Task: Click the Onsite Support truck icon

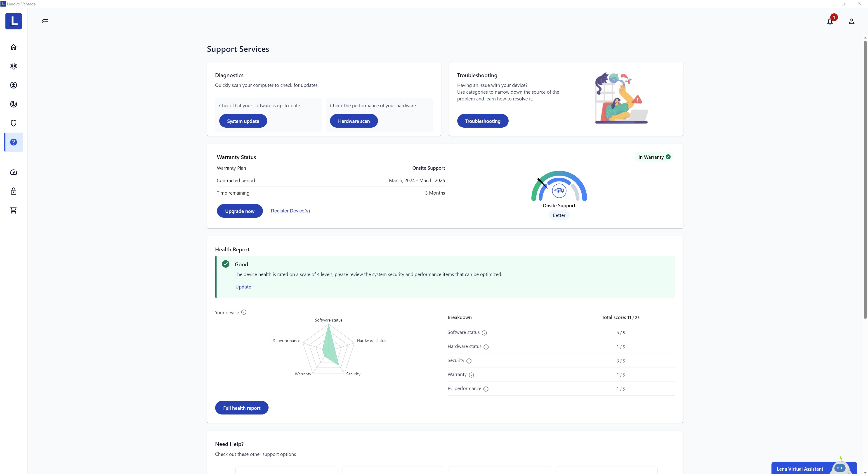Action: pos(559,191)
